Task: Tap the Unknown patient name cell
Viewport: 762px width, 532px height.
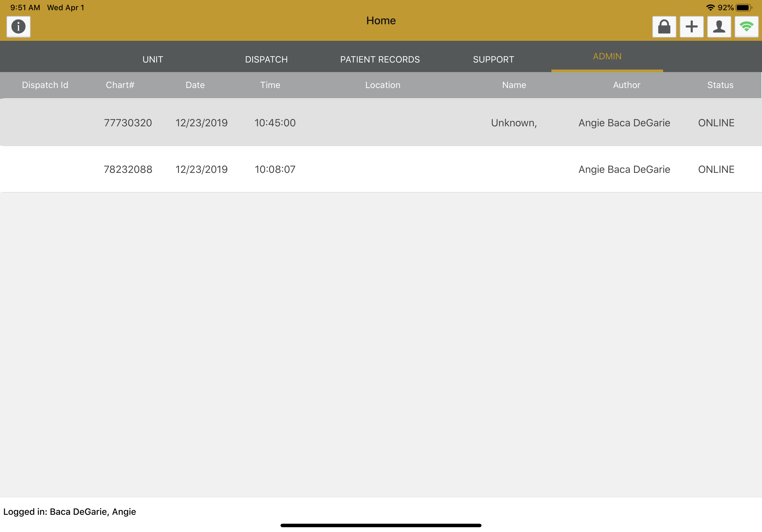Action: [x=514, y=123]
